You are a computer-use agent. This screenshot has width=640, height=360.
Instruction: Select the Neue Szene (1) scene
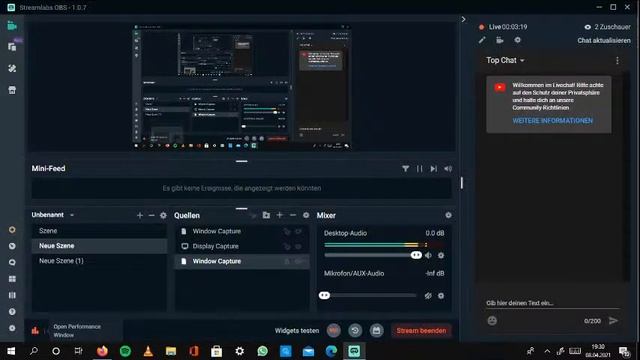click(x=99, y=261)
